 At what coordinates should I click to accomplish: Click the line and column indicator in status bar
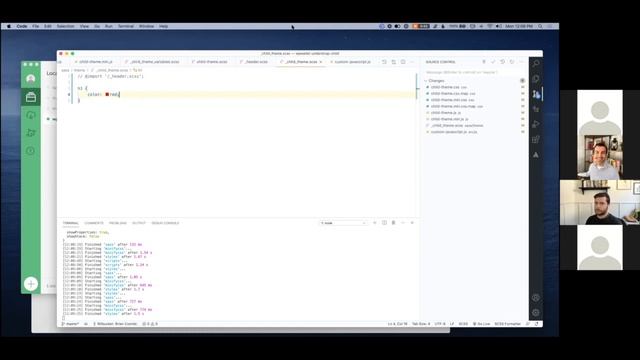tap(397, 324)
